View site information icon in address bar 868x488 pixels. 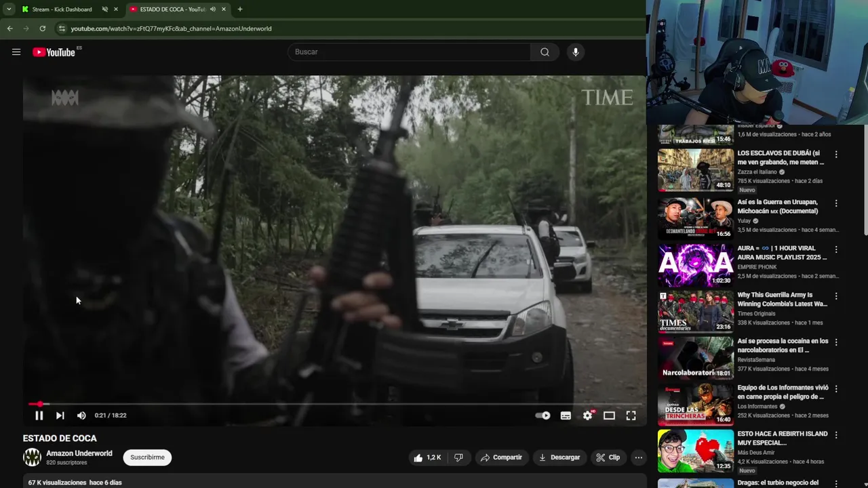pos(62,28)
